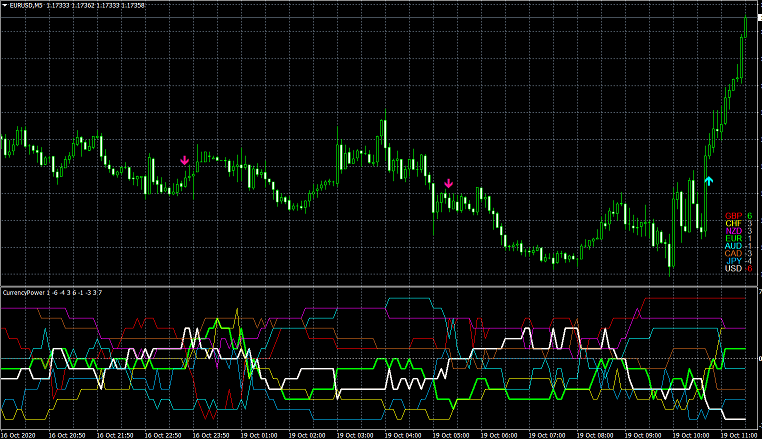Click the 19 Oct 06:00 time label
This screenshot has width=762, height=439.
click(x=499, y=435)
